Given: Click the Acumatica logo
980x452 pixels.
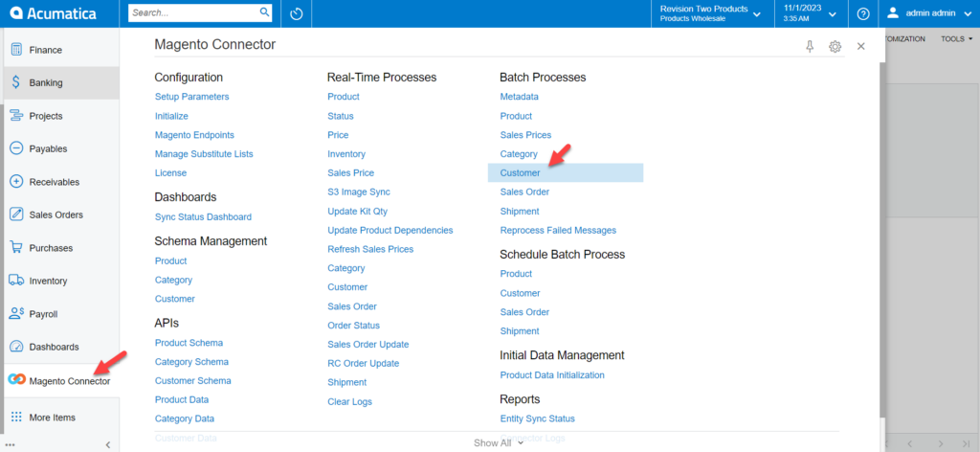Looking at the screenshot, I should [54, 13].
